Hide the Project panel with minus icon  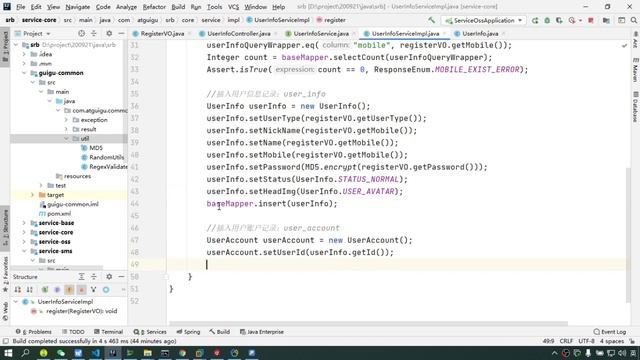(121, 33)
